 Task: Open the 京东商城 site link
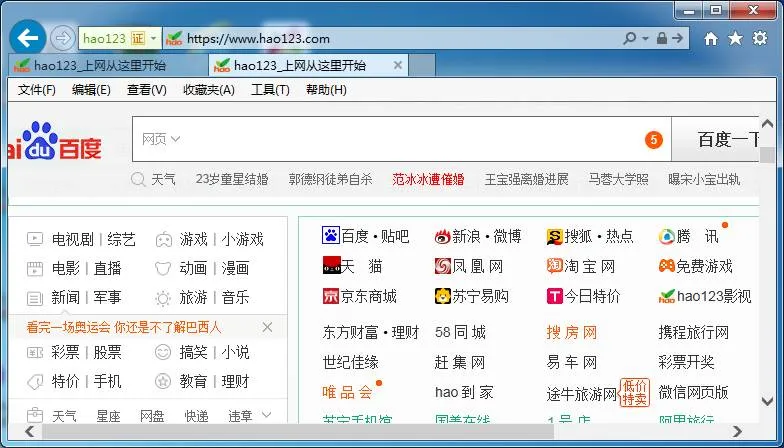click(360, 296)
